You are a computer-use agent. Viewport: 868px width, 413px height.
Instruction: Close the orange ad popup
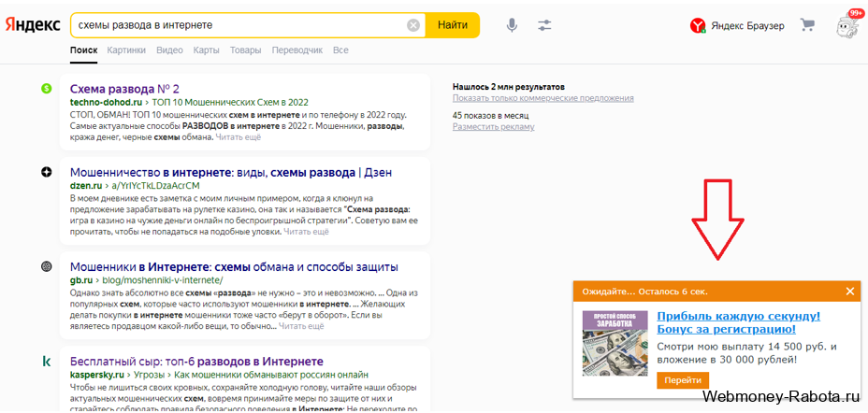[849, 292]
